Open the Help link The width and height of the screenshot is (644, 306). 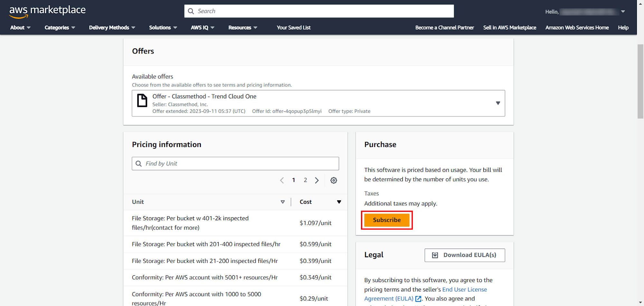(623, 28)
